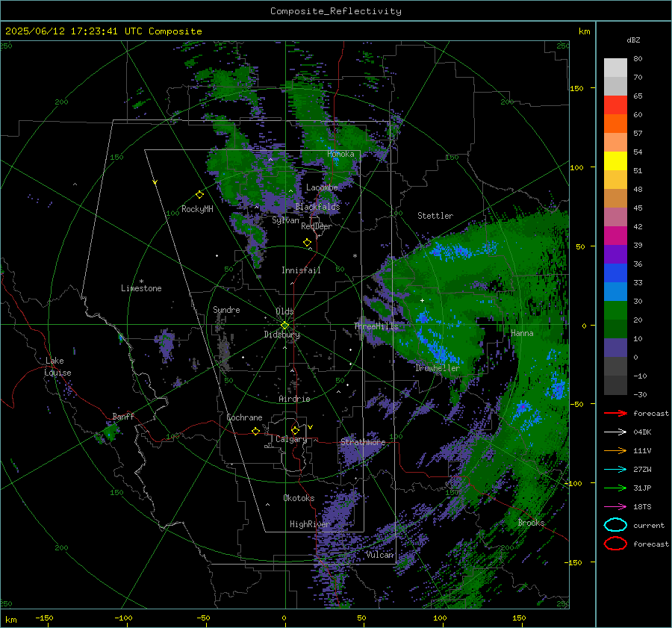Select the 20 dBZ green swatch
672x628 pixels.
(615, 311)
